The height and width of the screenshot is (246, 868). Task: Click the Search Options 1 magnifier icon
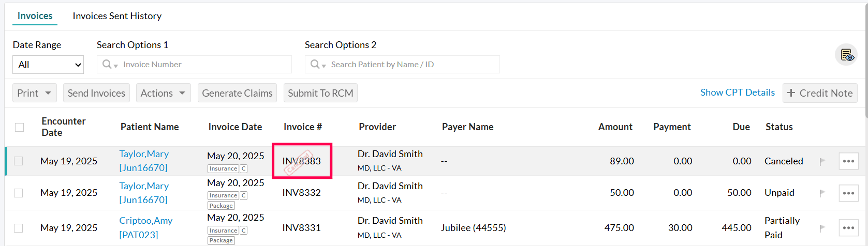pos(108,65)
